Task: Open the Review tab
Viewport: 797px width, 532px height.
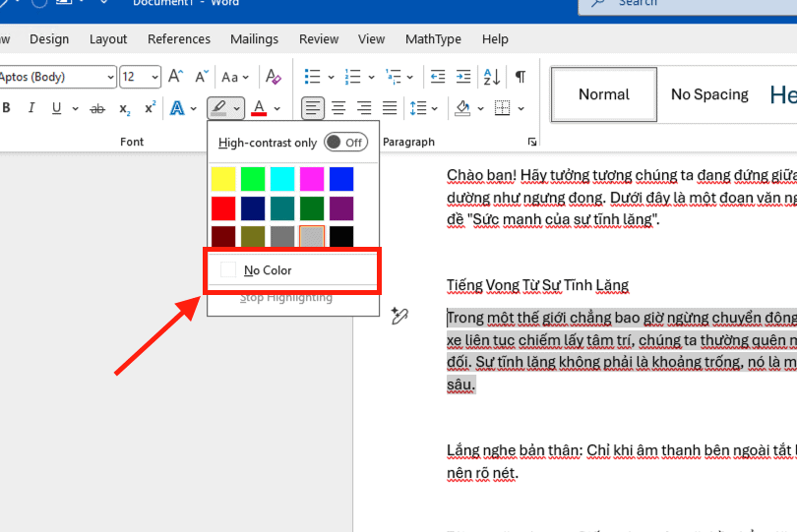Action: pos(319,39)
